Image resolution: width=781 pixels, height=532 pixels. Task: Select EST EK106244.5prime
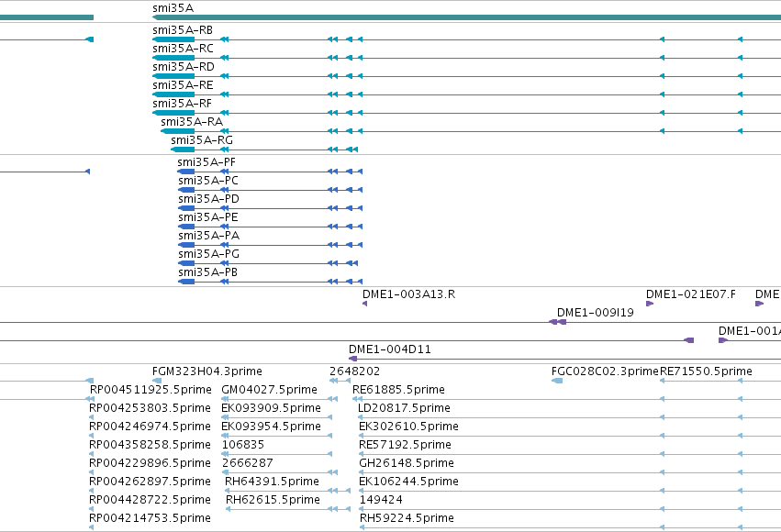click(408, 482)
